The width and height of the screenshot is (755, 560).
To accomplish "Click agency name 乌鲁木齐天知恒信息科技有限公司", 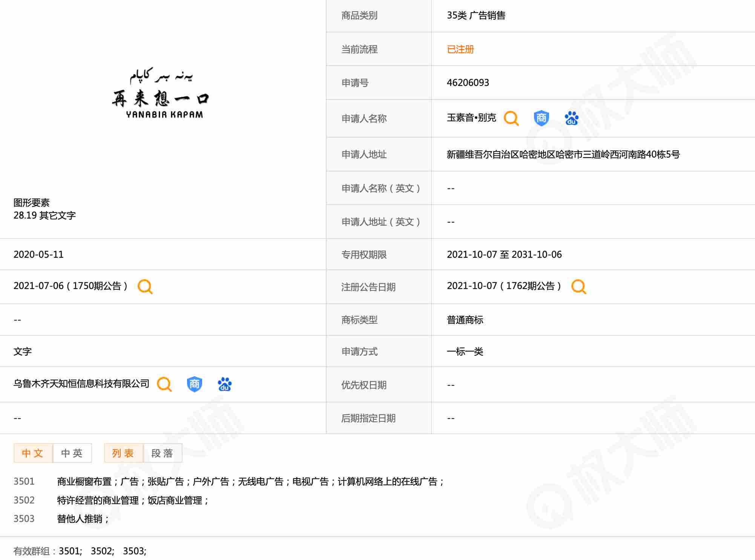I will (81, 384).
